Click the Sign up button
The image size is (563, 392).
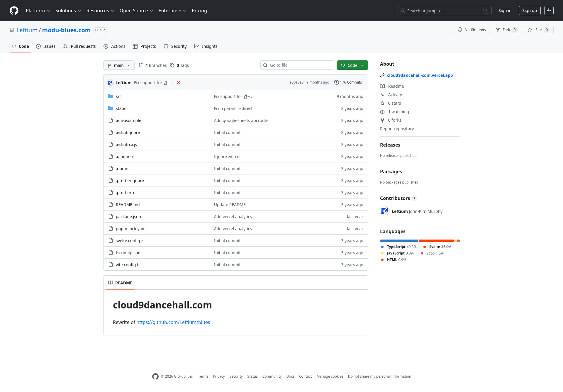click(530, 11)
